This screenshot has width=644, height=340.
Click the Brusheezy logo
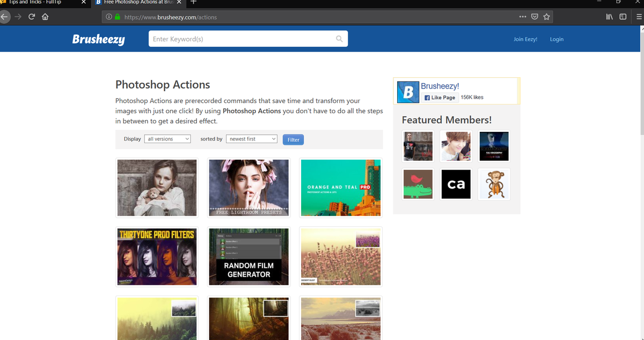[99, 39]
